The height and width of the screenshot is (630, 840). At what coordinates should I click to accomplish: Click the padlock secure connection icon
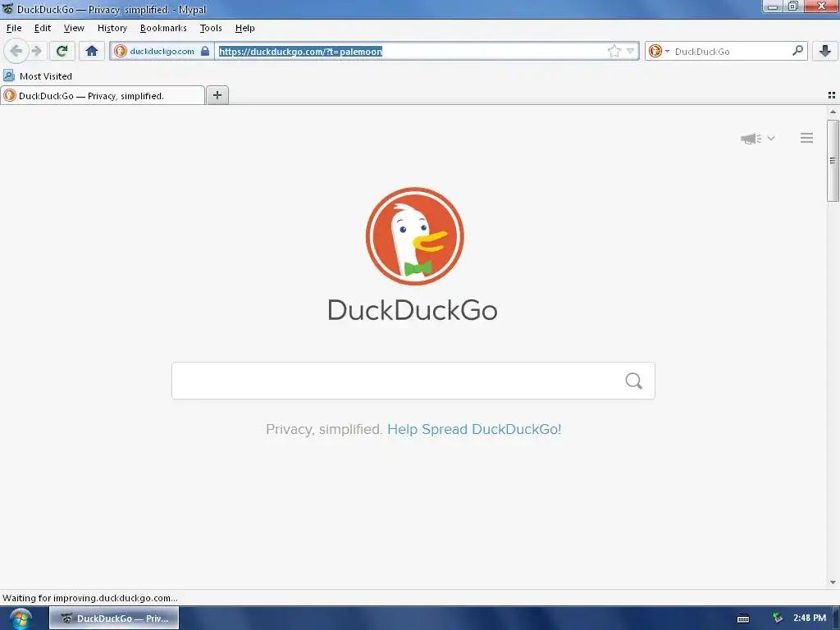coord(204,52)
